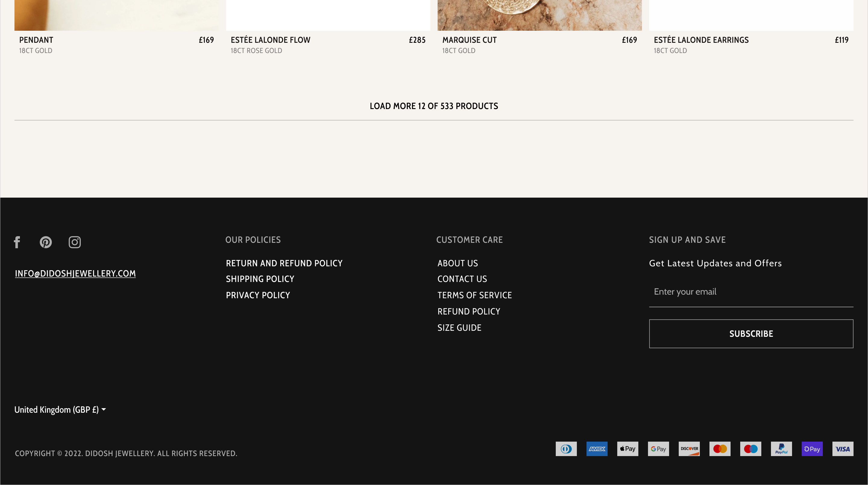Image resolution: width=868 pixels, height=485 pixels.
Task: Expand United Kingdom (GBP £) currency selector
Action: tap(60, 410)
